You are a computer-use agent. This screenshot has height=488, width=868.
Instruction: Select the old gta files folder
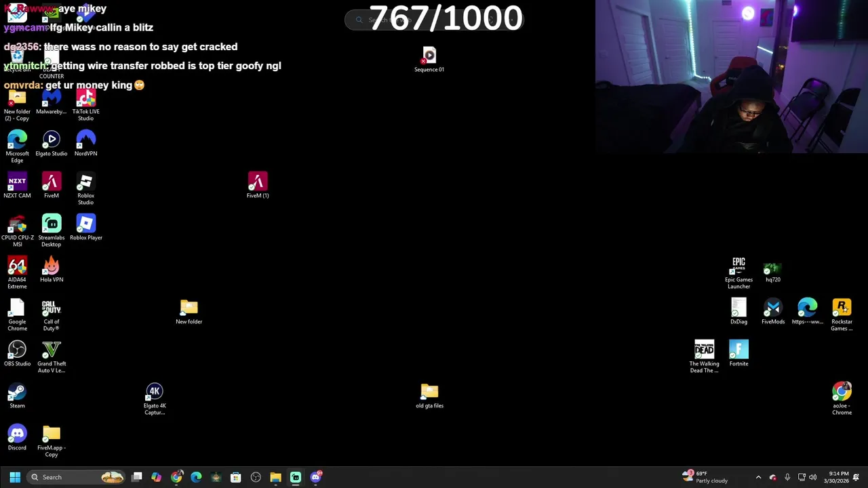429,396
